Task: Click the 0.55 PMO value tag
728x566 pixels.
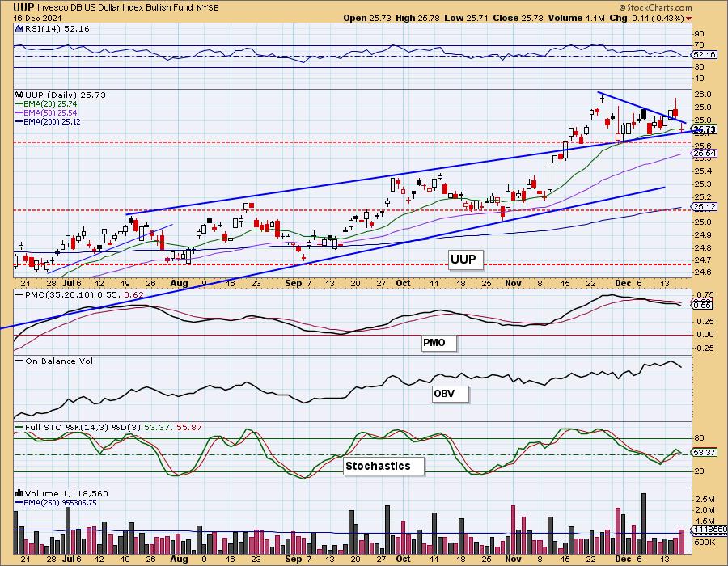Action: tap(702, 306)
